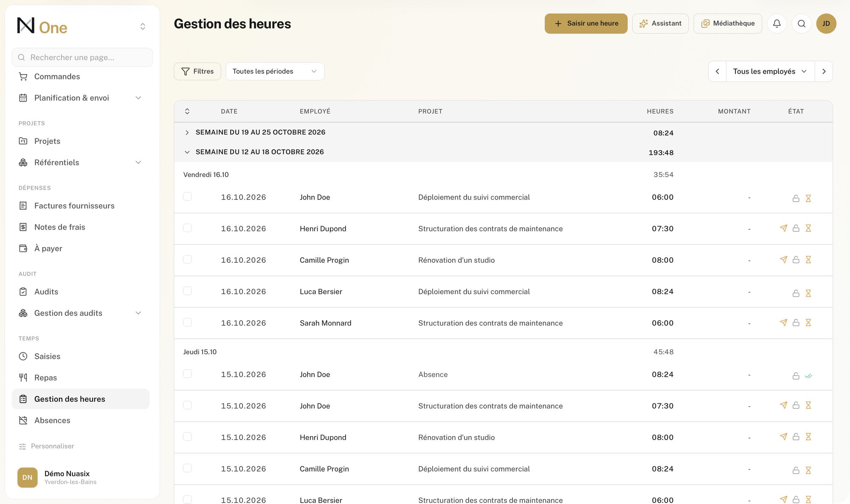
Task: Open the JD user avatar menu
Action: [x=826, y=24]
